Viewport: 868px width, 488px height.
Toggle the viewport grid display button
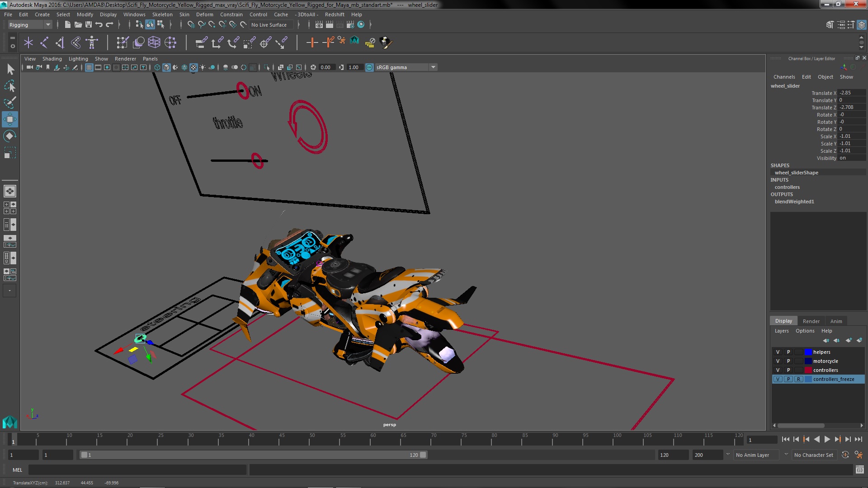(89, 67)
